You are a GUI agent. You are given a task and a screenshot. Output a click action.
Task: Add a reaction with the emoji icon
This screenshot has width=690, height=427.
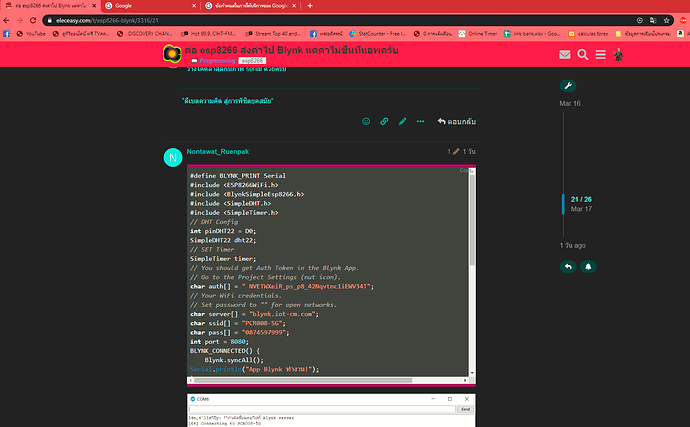click(x=366, y=121)
